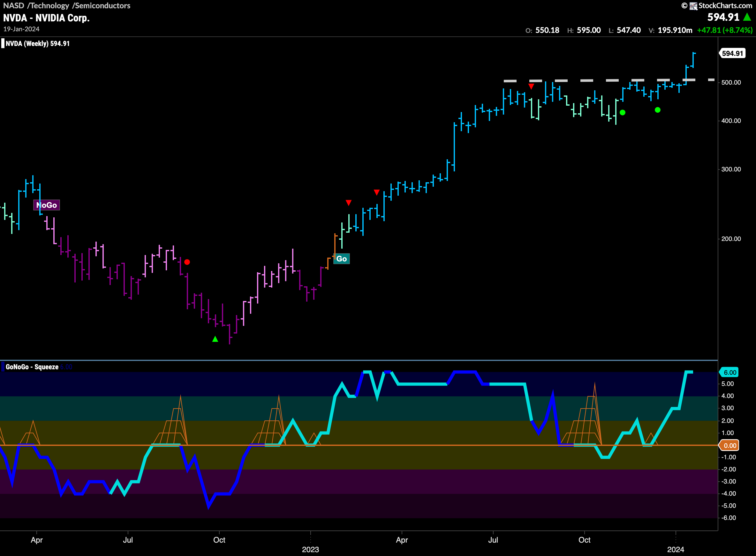756x556 pixels.
Task: Click the NASD exchange text
Action: tap(13, 6)
